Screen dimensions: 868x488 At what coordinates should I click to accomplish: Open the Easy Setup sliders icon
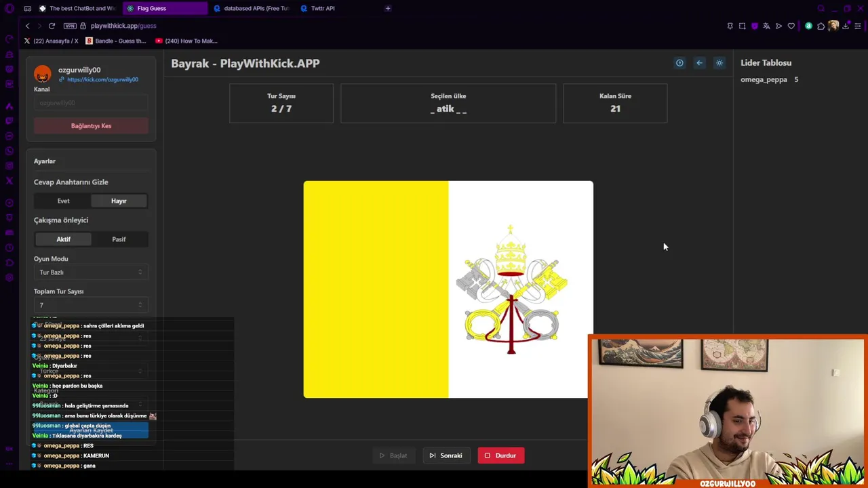point(858,26)
